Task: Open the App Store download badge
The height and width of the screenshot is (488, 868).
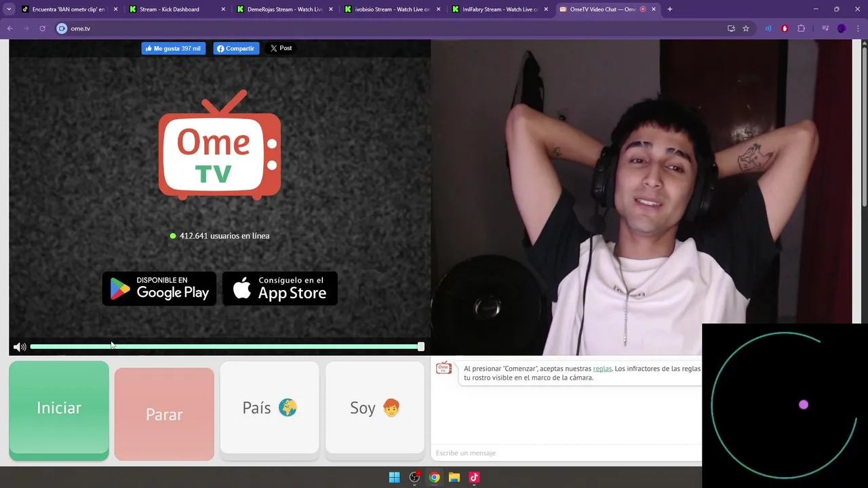Action: click(280, 289)
